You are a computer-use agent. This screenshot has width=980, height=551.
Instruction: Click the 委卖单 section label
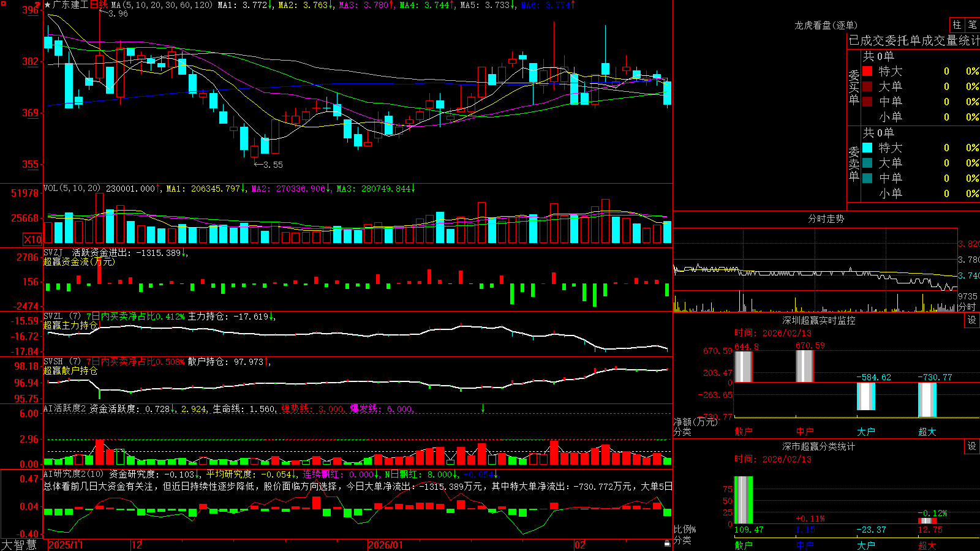click(854, 163)
